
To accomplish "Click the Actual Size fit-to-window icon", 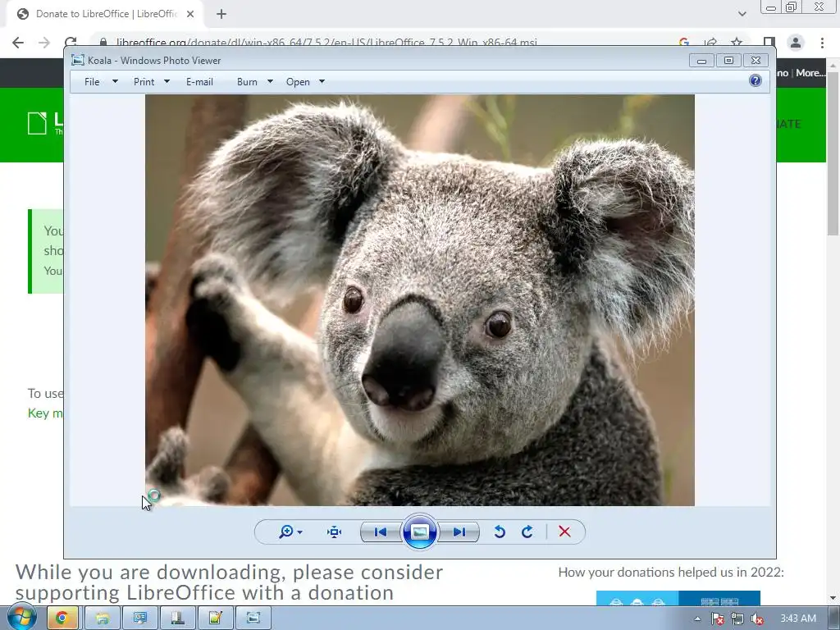I will pos(335,532).
